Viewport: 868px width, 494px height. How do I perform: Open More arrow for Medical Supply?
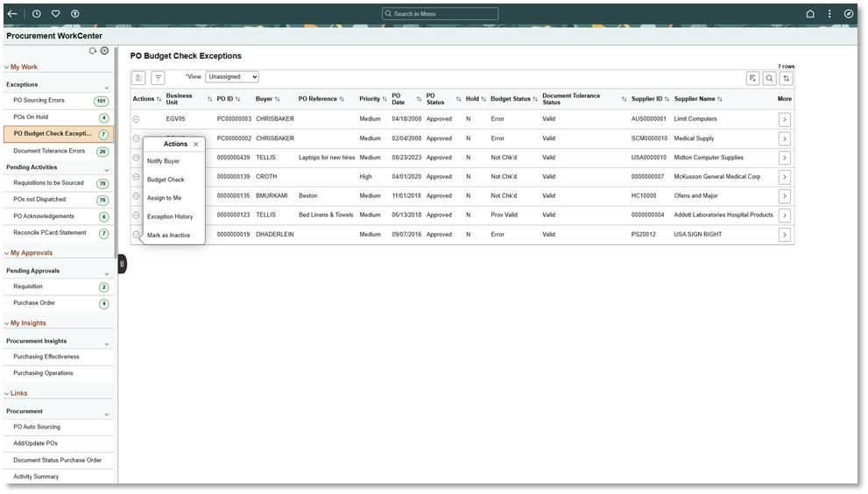[x=785, y=138]
